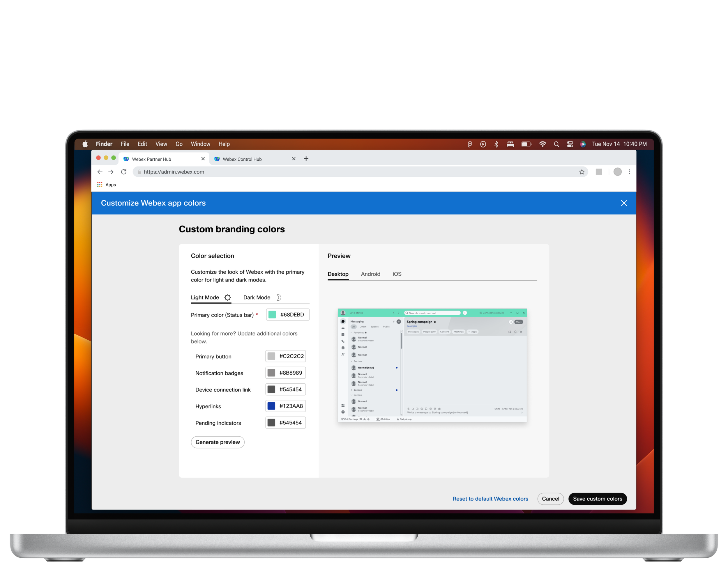
Task: Click the browser back arrow
Action: pos(100,172)
